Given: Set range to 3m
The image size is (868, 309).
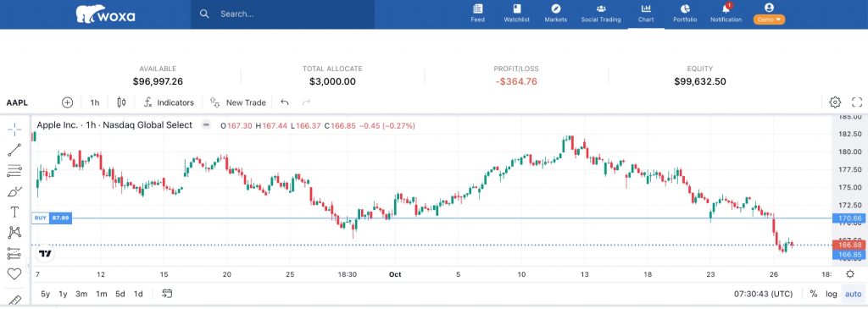Looking at the screenshot, I should tap(81, 294).
